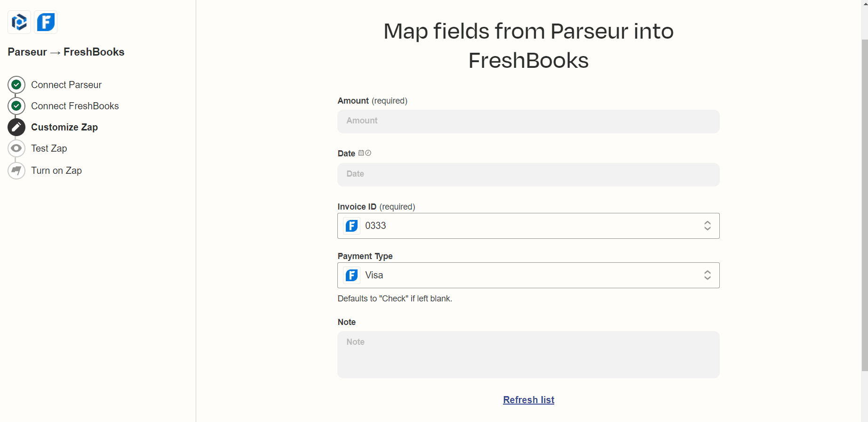The width and height of the screenshot is (868, 422).
Task: Click the scrollbar arrow at top right
Action: click(864, 4)
